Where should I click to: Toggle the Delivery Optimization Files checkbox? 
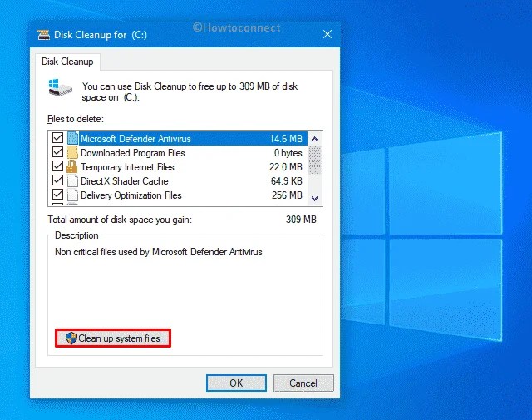[57, 195]
